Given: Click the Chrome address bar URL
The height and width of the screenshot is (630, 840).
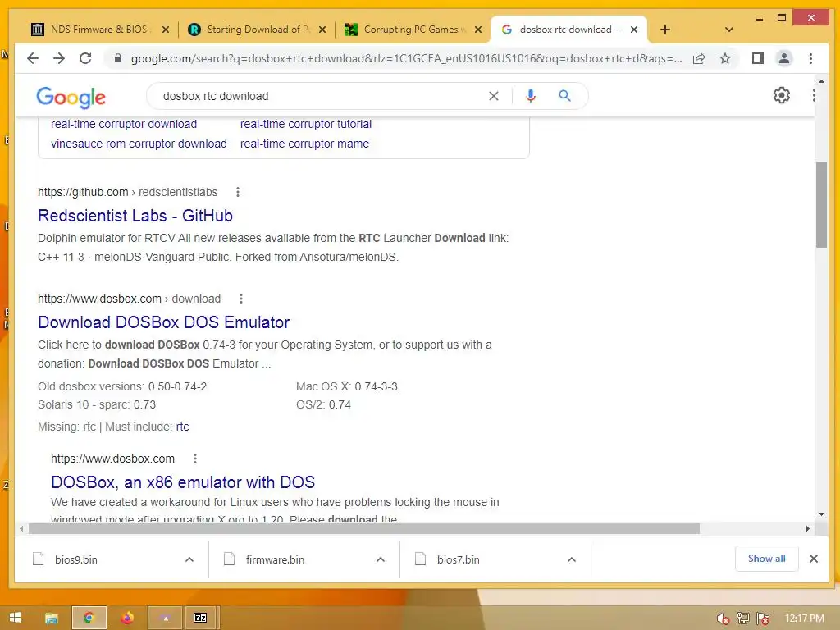Looking at the screenshot, I should 406,58.
